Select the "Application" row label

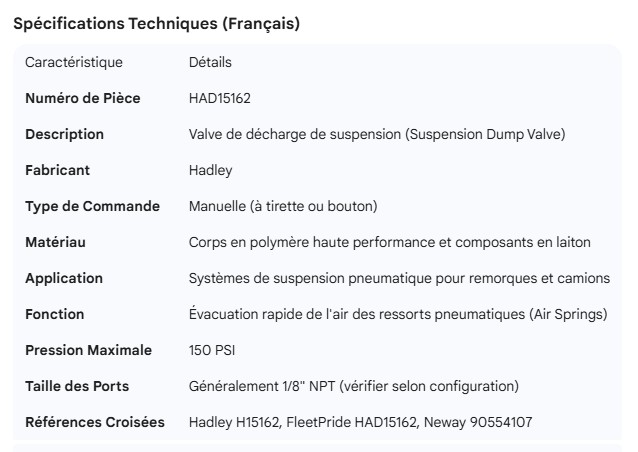click(64, 278)
